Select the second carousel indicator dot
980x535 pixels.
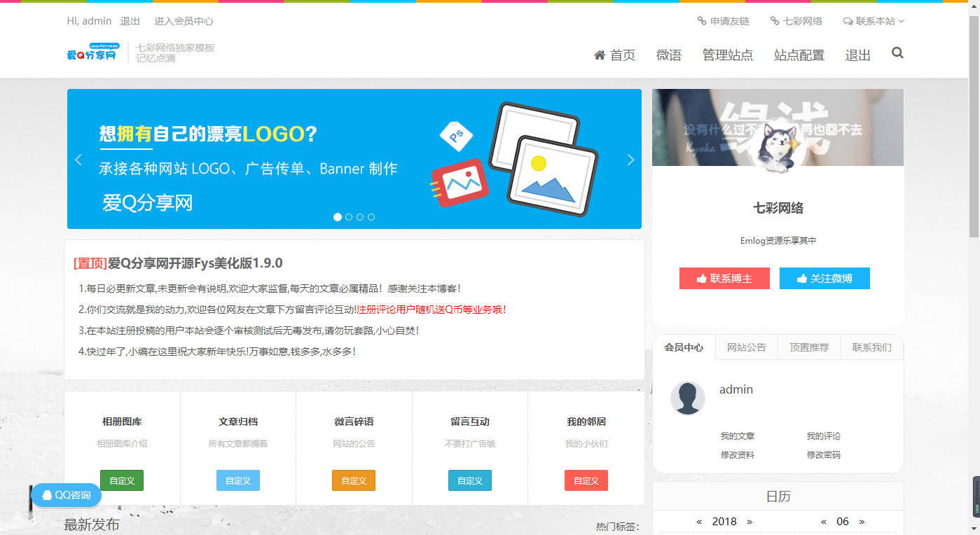click(349, 217)
